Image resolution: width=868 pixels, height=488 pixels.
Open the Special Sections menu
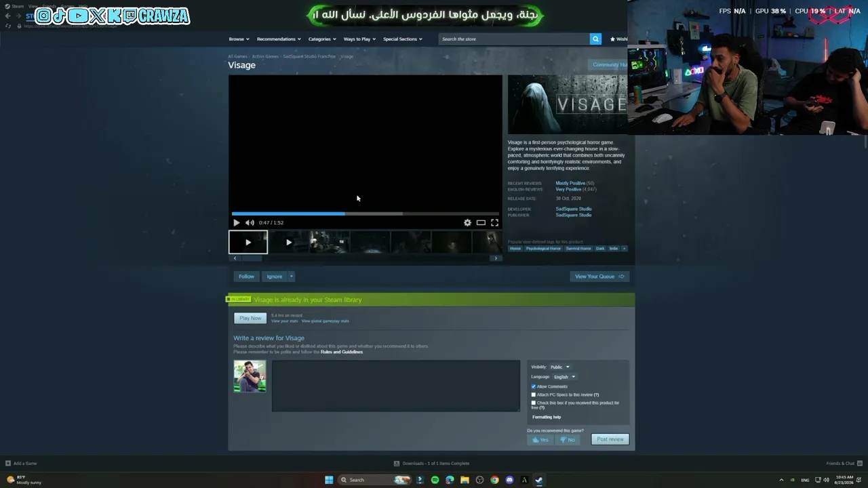coord(403,39)
